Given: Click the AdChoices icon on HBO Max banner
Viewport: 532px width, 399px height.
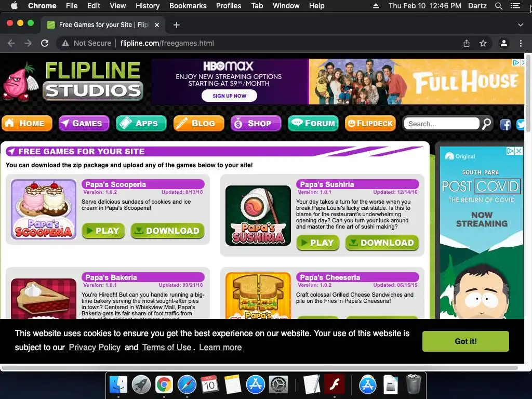Looking at the screenshot, I should click(x=516, y=62).
